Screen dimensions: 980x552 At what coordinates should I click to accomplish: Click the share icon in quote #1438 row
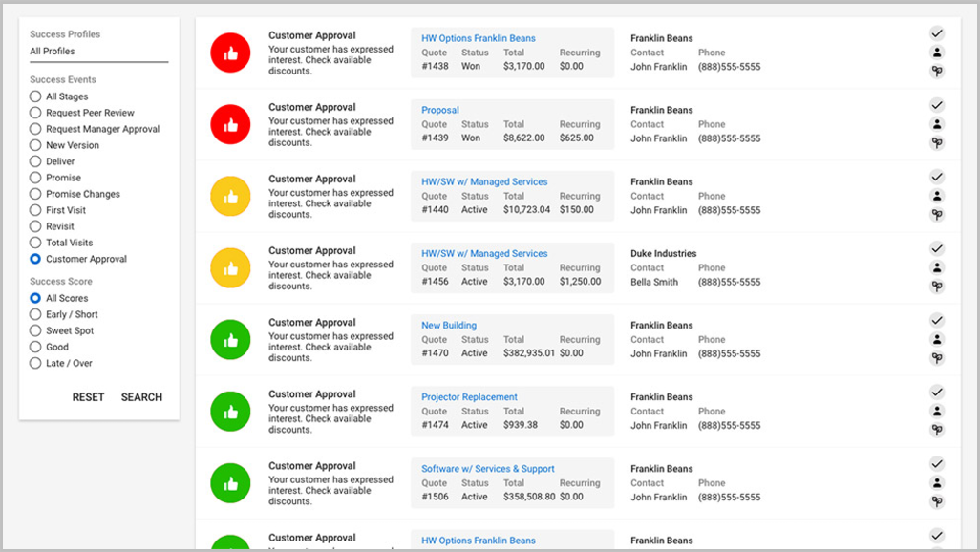click(937, 72)
